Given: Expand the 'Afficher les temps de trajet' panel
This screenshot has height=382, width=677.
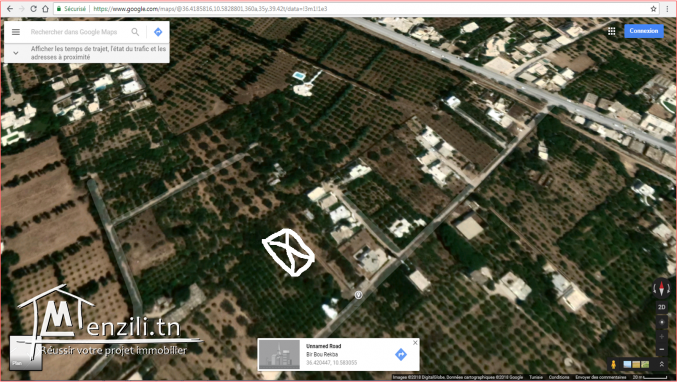Looking at the screenshot, I should (x=16, y=53).
